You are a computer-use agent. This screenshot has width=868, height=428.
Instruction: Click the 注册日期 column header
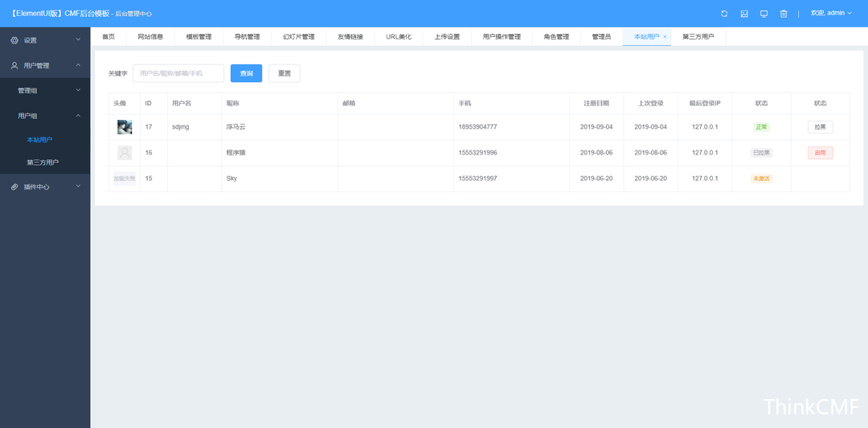596,104
